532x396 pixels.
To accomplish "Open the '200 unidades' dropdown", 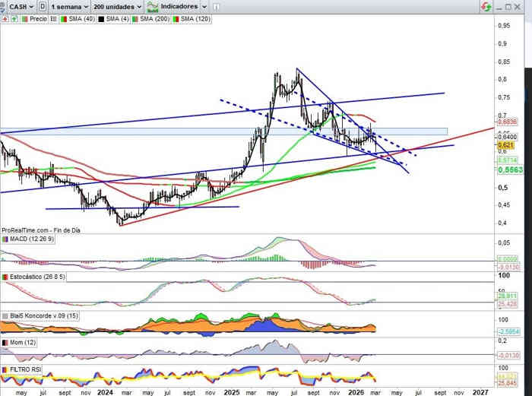I will point(117,6).
